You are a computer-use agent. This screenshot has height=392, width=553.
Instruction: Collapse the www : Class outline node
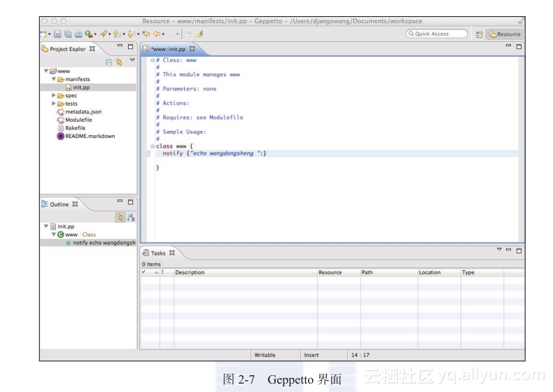[x=54, y=234]
